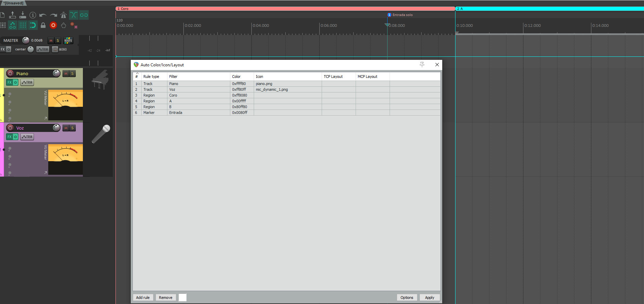
Task: Sort rules by the Rule type column
Action: [151, 77]
